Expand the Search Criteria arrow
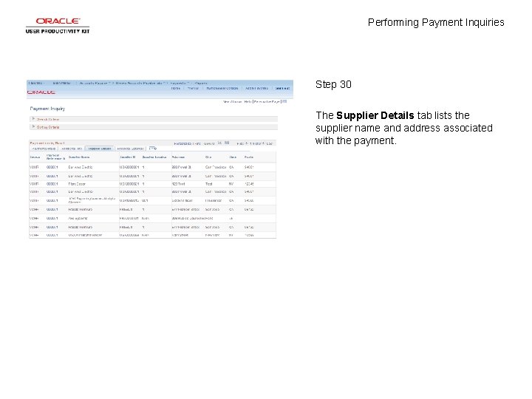This screenshot has height=399, width=532. [33, 119]
